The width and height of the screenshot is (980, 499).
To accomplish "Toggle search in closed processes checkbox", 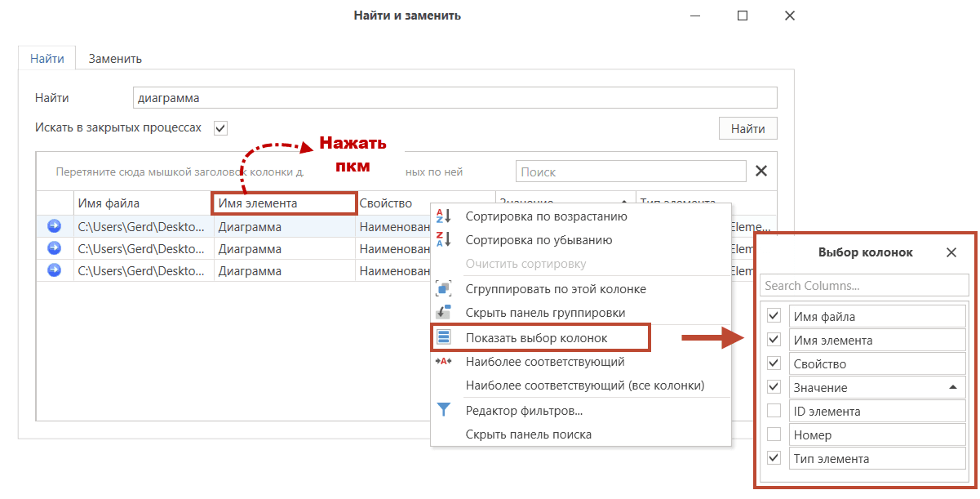I will pos(220,128).
